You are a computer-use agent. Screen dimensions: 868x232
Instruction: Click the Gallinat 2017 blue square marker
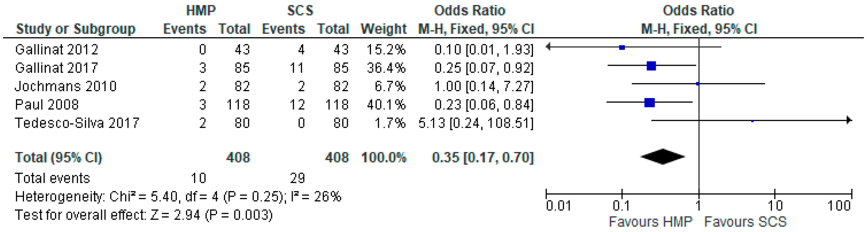(651, 66)
